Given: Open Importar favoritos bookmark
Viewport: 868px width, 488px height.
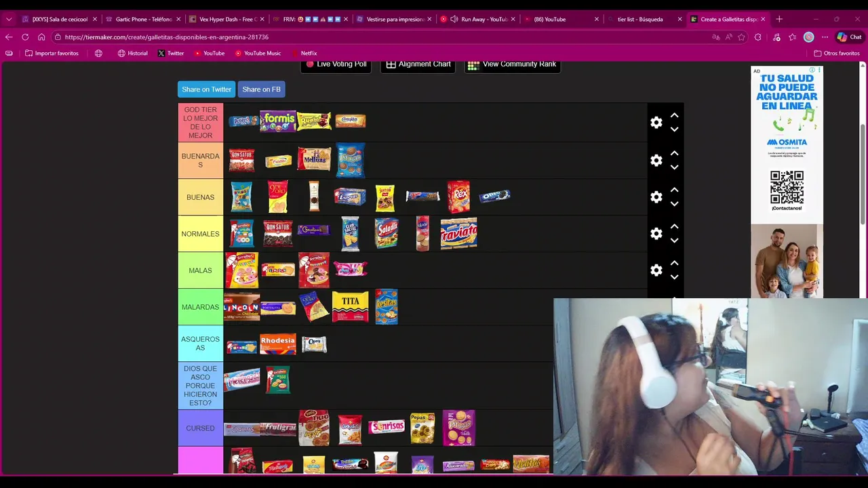Looking at the screenshot, I should click(x=52, y=53).
